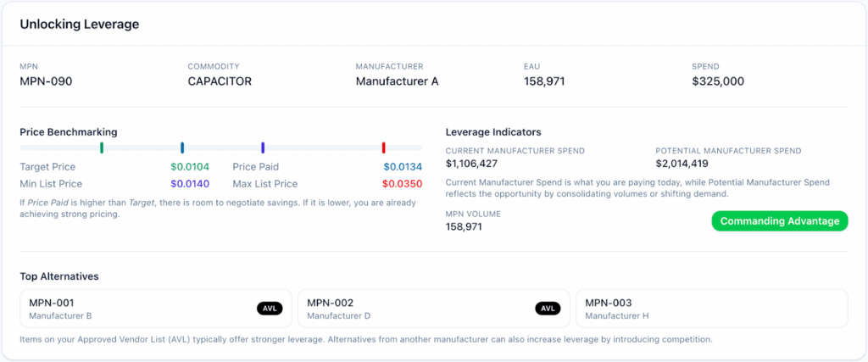Click the Unlocking Leverage heading
This screenshot has height=362, width=868.
pyautogui.click(x=80, y=25)
